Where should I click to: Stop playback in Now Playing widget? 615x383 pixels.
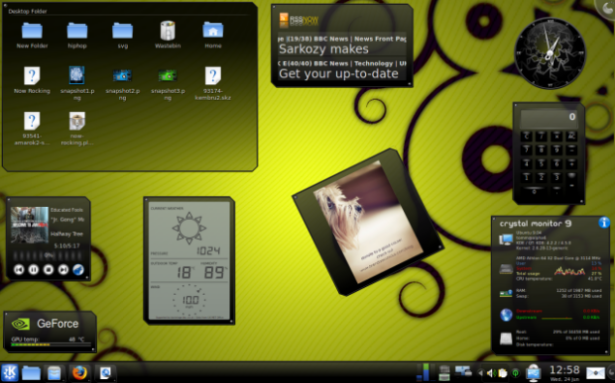click(48, 270)
